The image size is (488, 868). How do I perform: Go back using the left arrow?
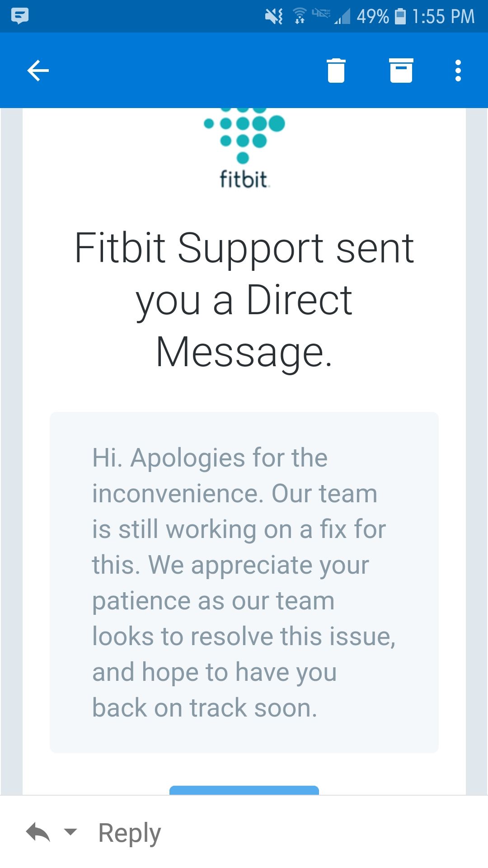point(38,71)
